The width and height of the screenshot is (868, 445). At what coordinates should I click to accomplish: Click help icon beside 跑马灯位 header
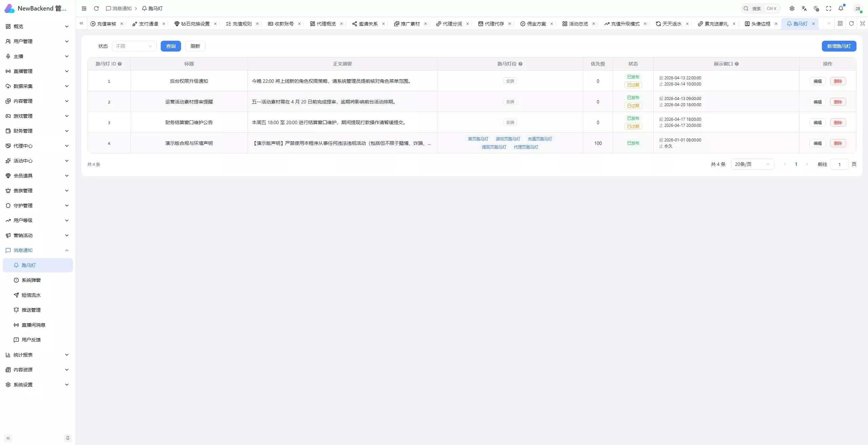(520, 64)
